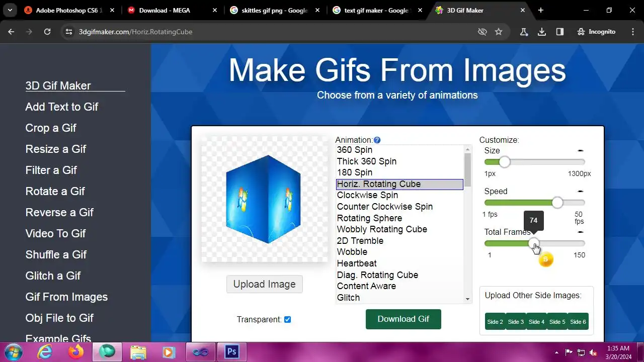Screen dimensions: 644x362
Task: Switch to the Adobe Photoshop CS6 tab
Action: (x=69, y=10)
